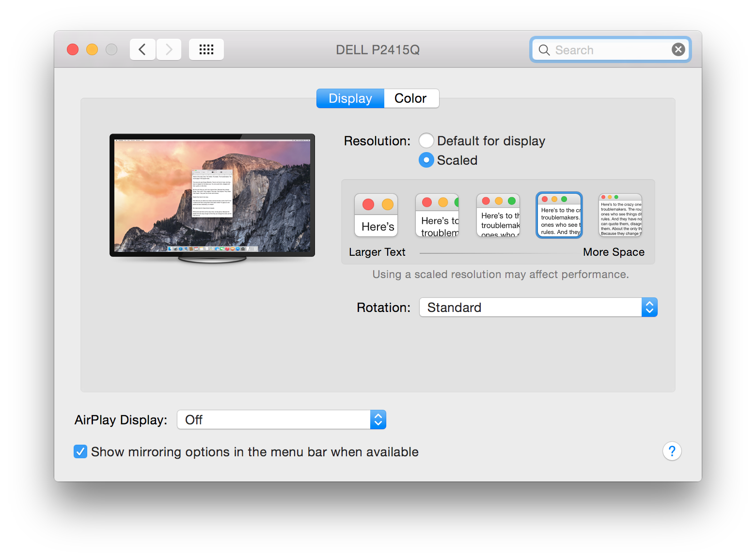756x559 pixels.
Task: Switch to the Color tab
Action: tap(411, 98)
